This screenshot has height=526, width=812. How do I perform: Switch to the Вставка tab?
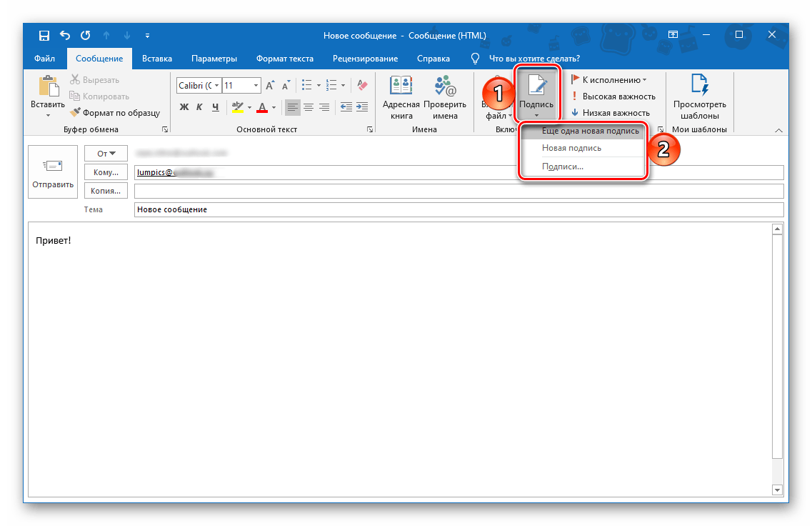coord(157,59)
